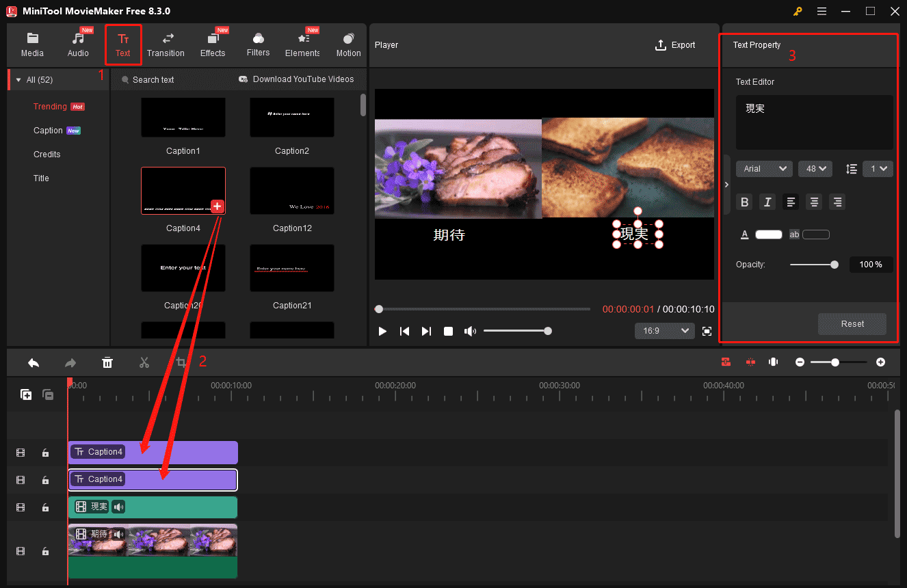
Task: Select the Caption category
Action: (x=48, y=131)
